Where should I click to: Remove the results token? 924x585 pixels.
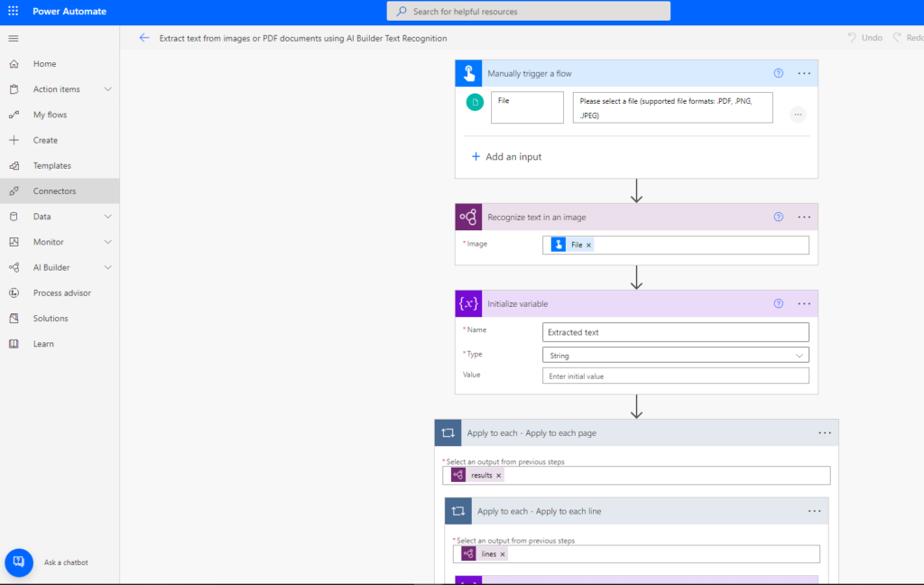point(498,475)
